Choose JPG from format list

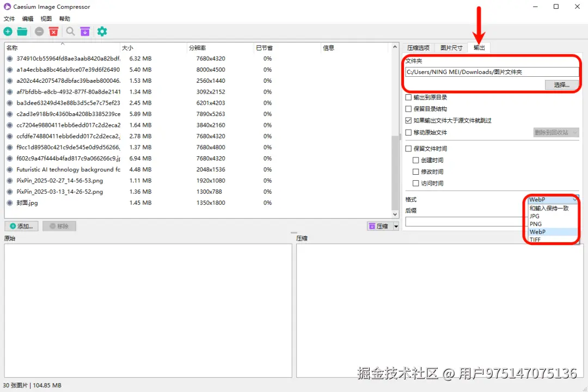pos(553,216)
